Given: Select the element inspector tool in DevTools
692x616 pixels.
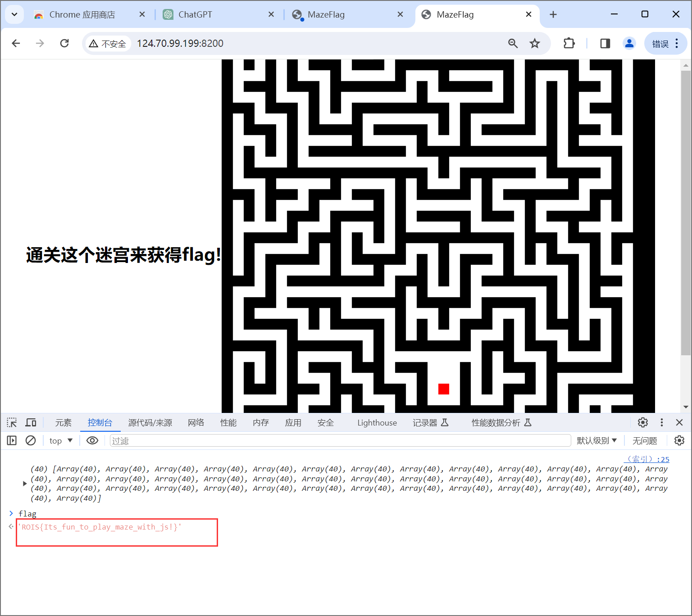Looking at the screenshot, I should [x=11, y=422].
